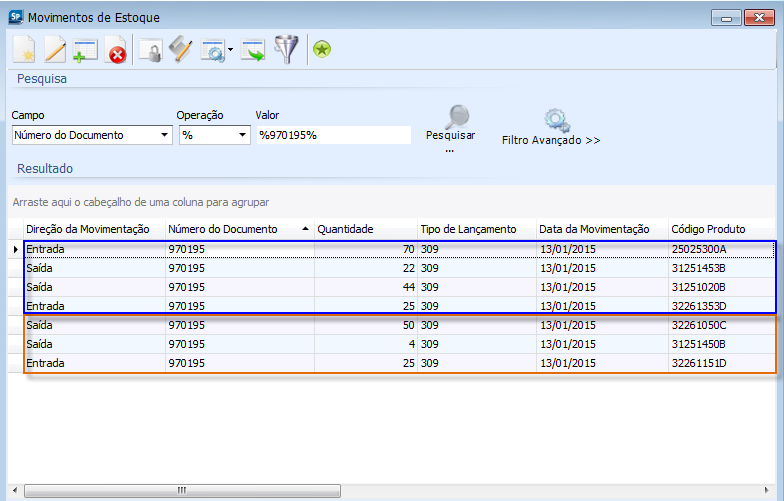Click the export green arrow icon

pyautogui.click(x=254, y=50)
